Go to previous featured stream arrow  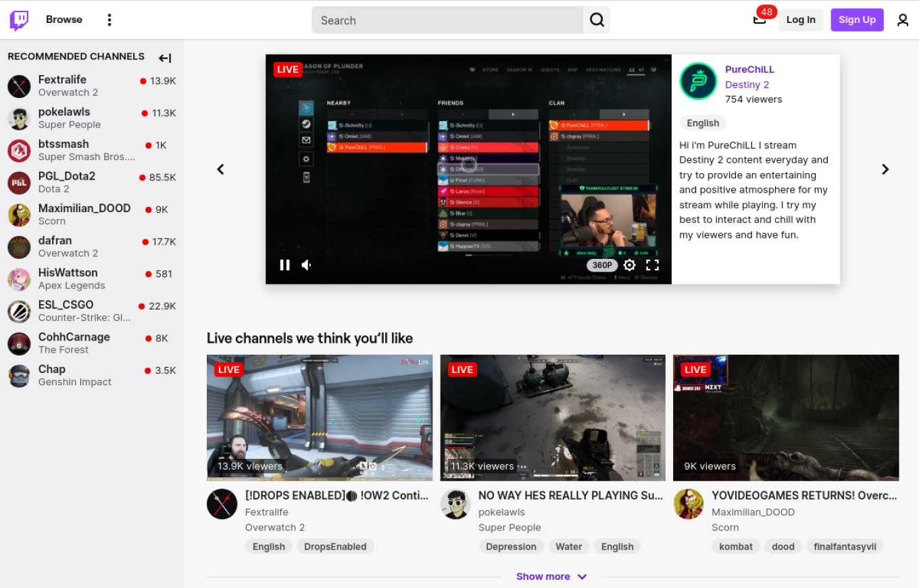pyautogui.click(x=220, y=170)
